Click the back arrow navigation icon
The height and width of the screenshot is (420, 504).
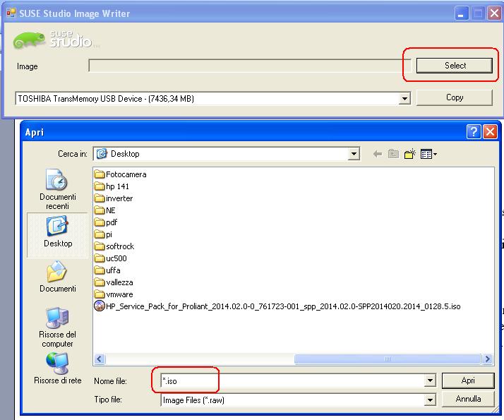[378, 155]
